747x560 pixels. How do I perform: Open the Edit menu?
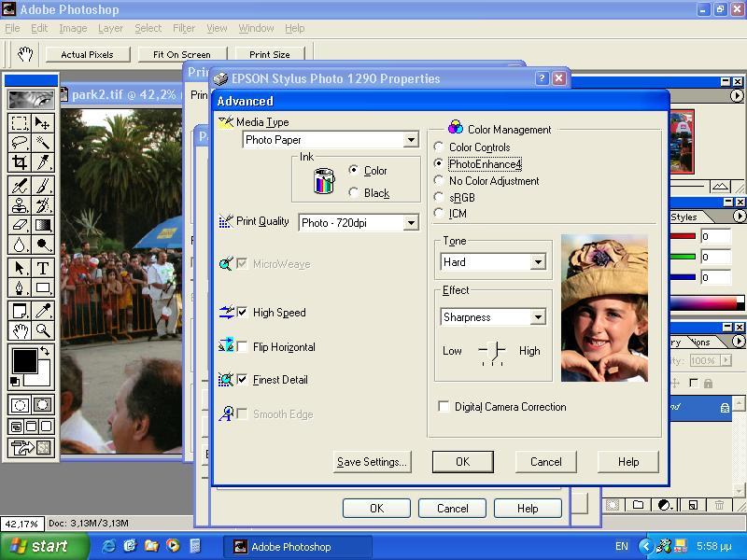tap(39, 28)
